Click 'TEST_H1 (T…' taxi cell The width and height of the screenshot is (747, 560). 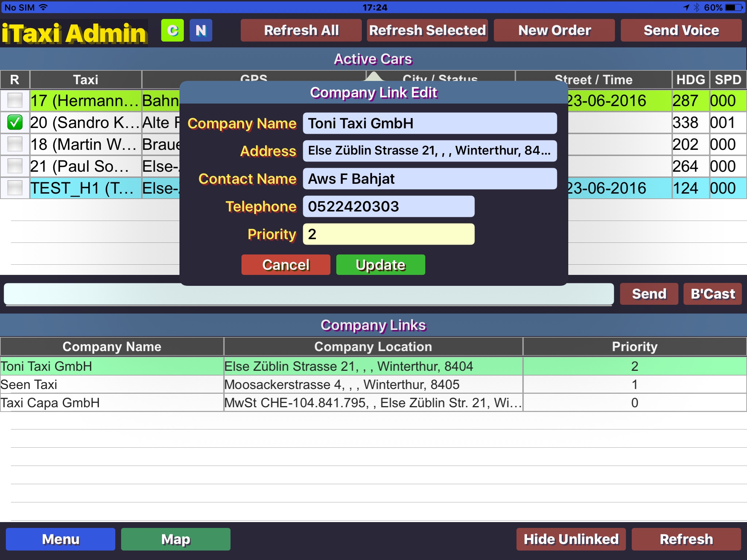(86, 188)
